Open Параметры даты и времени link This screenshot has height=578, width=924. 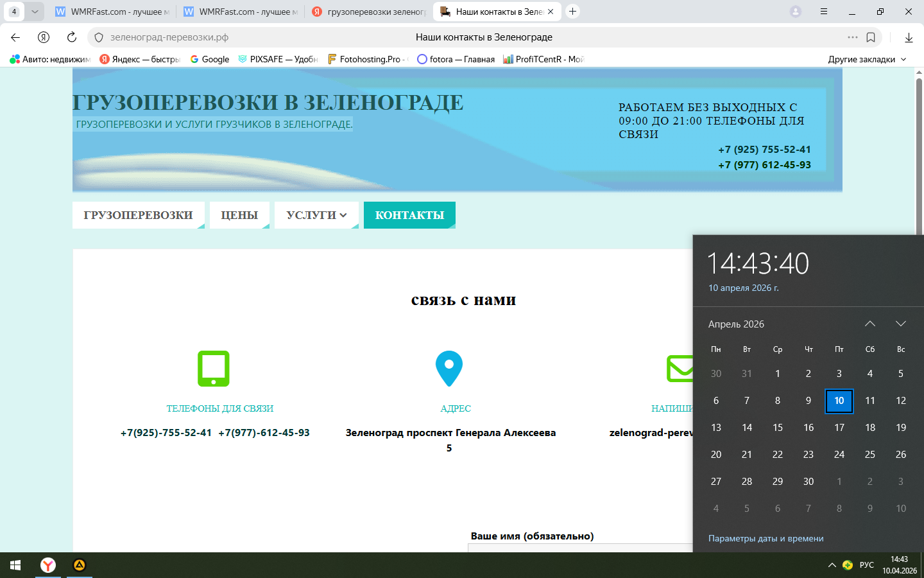click(x=766, y=538)
